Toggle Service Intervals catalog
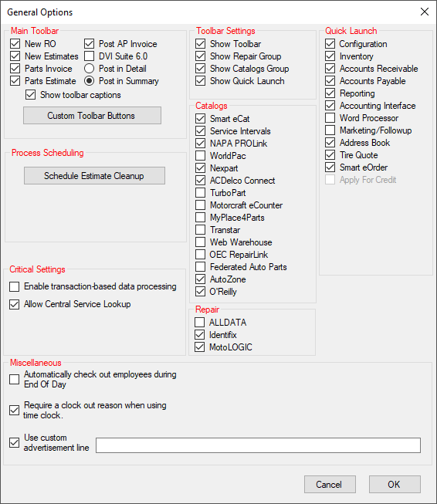 click(x=200, y=130)
